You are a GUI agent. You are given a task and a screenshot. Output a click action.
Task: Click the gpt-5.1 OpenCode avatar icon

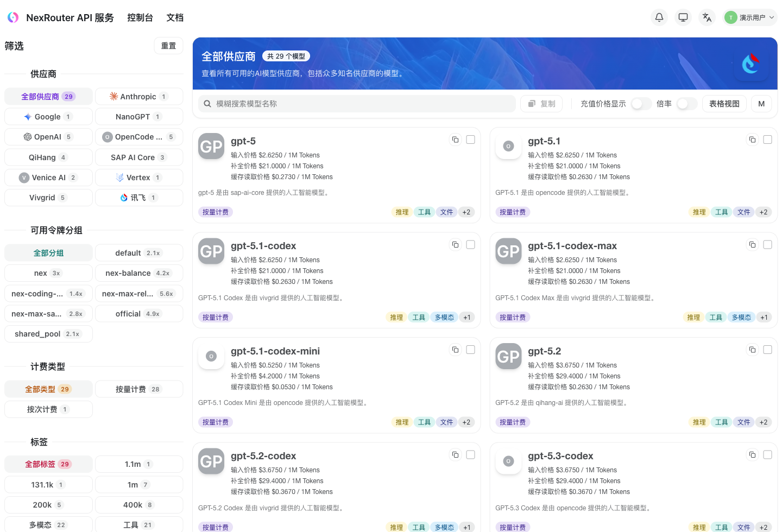tap(508, 146)
